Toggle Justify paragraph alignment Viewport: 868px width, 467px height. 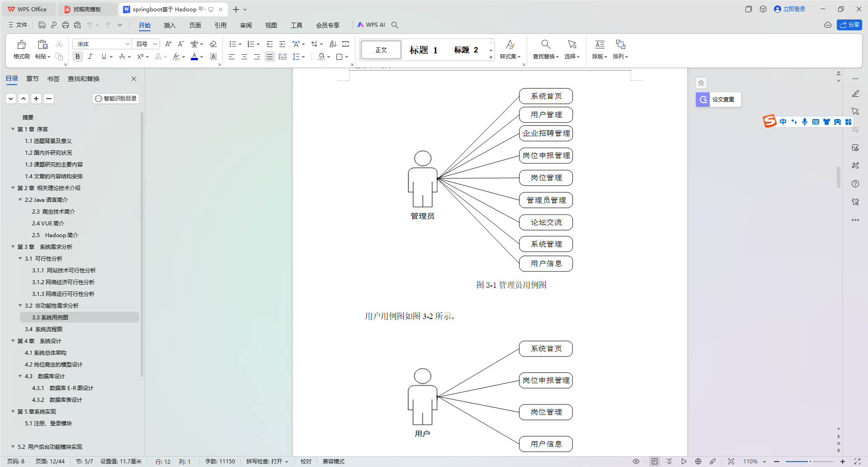pos(269,57)
